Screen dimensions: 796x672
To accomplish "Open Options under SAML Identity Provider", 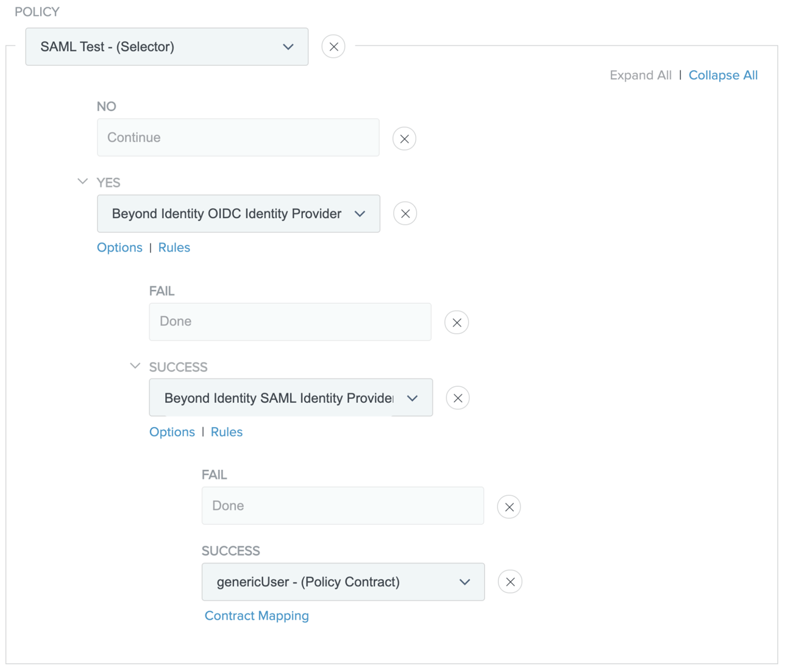I will [172, 433].
